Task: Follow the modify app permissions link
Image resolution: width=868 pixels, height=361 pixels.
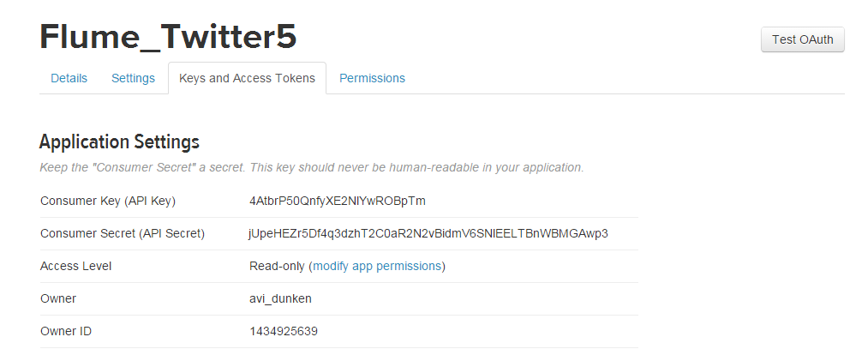Action: click(377, 267)
